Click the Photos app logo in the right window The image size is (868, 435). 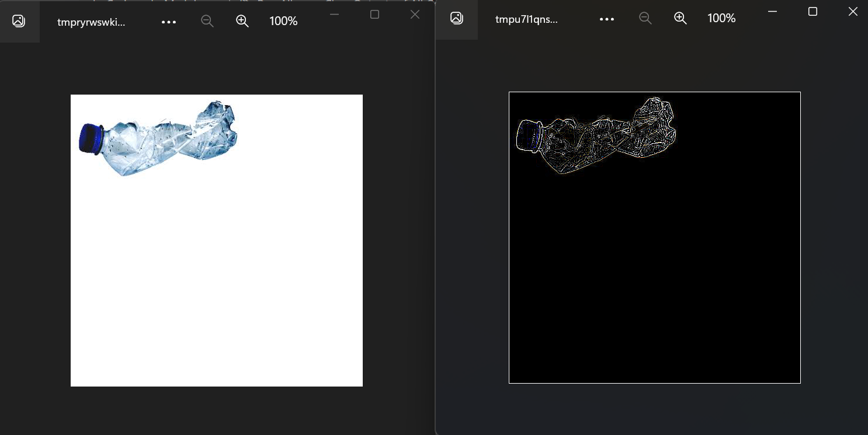pos(456,18)
